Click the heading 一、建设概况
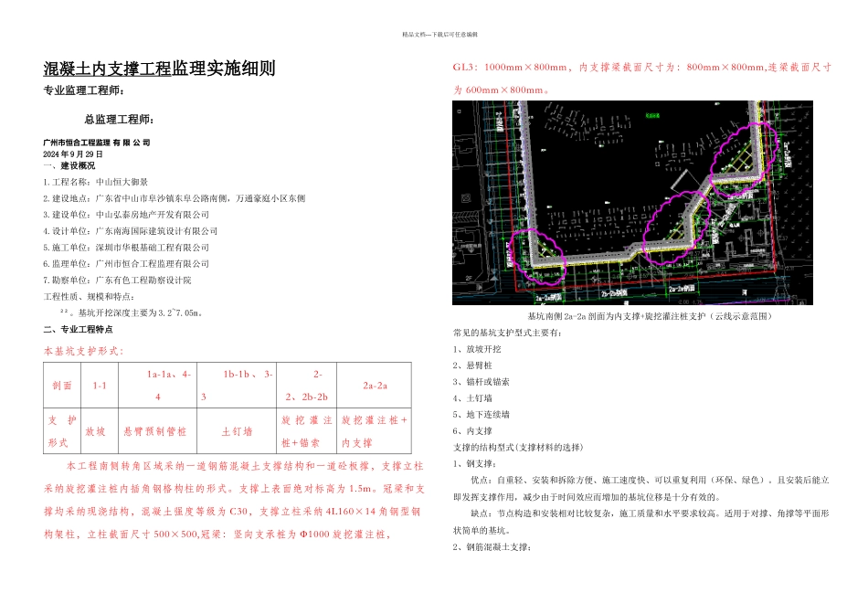 click(69, 165)
